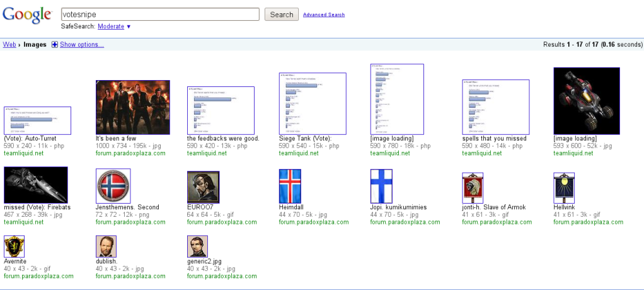This screenshot has height=290, width=644.
Task: Select the Heimdall Iceland flag icon
Action: (x=290, y=186)
